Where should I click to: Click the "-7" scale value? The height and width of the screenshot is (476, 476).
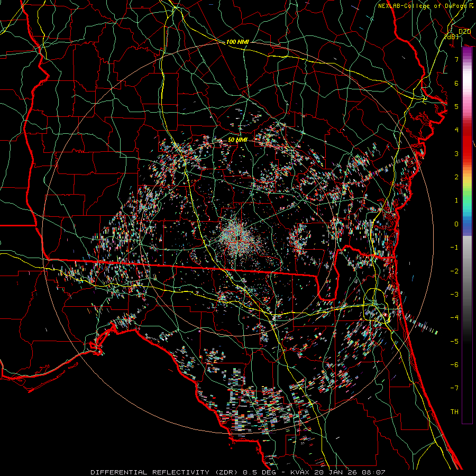point(454,388)
